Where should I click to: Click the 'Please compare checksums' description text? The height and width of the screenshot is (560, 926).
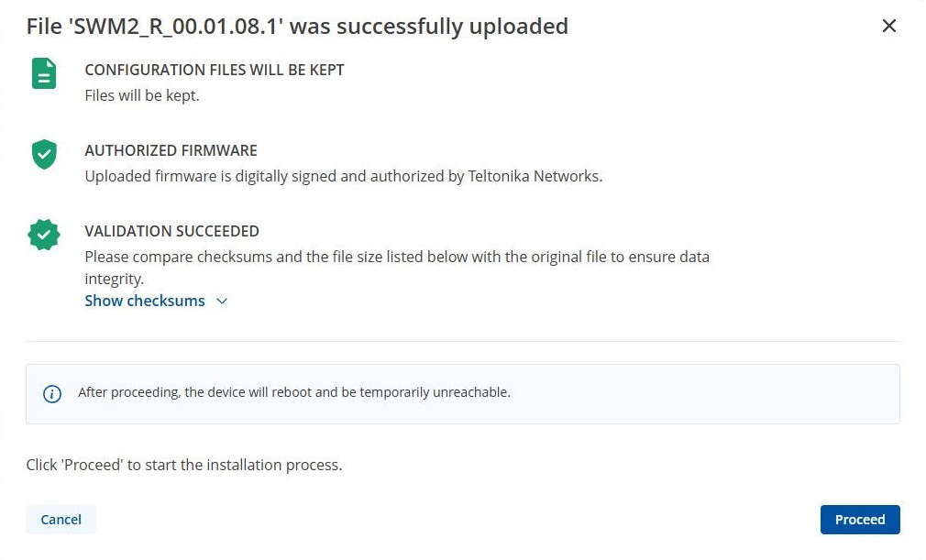click(x=396, y=257)
